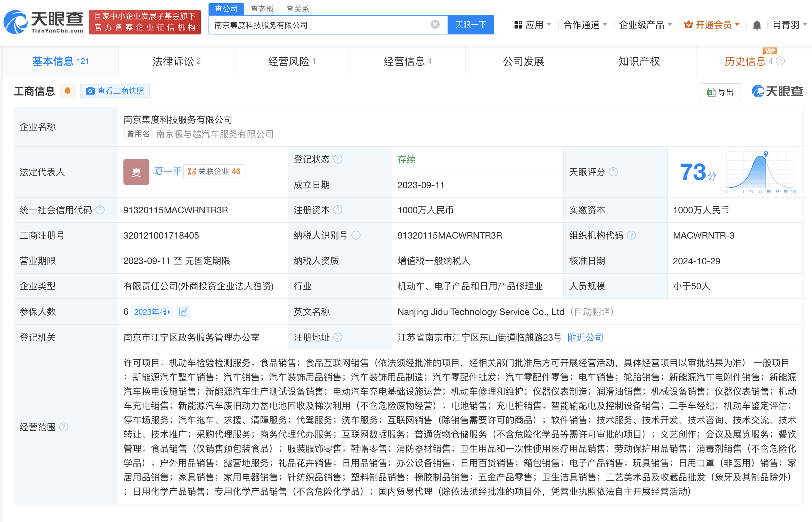Click staff size value 小于50人
The height and width of the screenshot is (522, 812).
point(691,286)
